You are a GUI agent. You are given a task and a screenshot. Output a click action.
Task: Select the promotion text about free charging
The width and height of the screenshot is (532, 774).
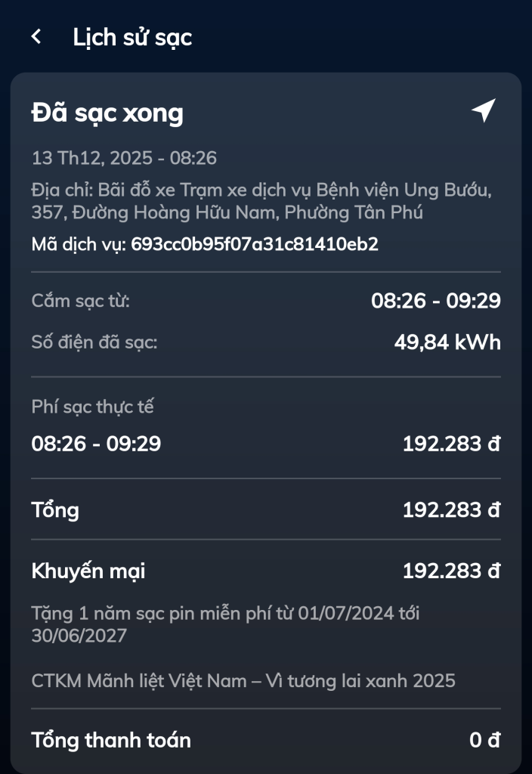264,626
